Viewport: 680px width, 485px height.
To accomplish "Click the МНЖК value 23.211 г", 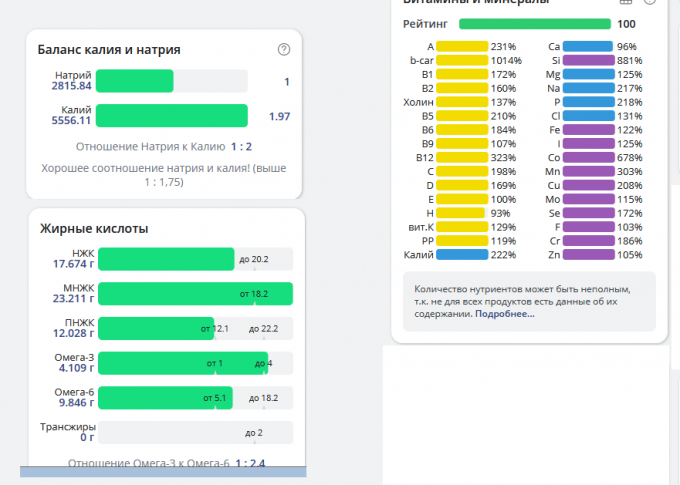I will (73, 298).
